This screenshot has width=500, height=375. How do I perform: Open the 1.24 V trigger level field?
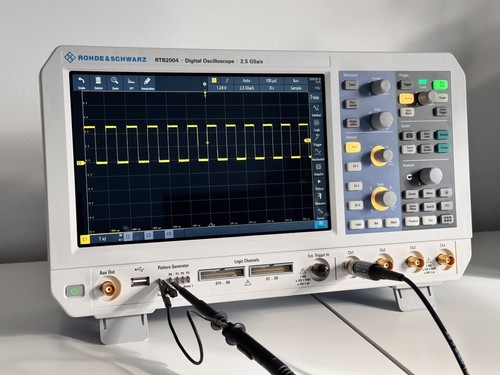click(221, 88)
